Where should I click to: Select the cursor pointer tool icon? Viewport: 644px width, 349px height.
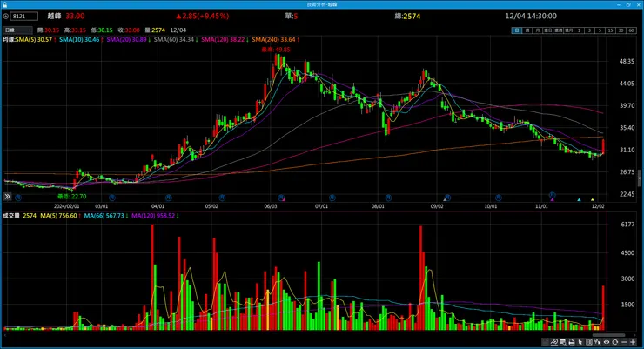point(580,342)
